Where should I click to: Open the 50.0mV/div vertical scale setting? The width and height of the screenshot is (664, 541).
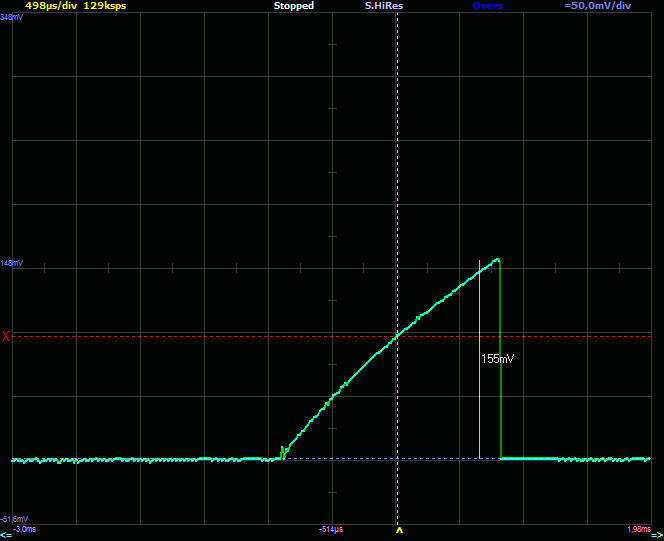tap(598, 6)
